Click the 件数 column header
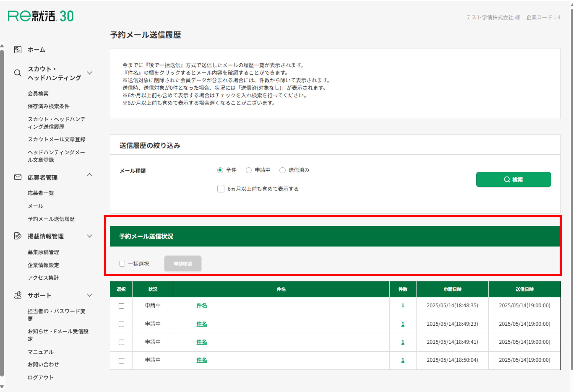 pyautogui.click(x=403, y=289)
